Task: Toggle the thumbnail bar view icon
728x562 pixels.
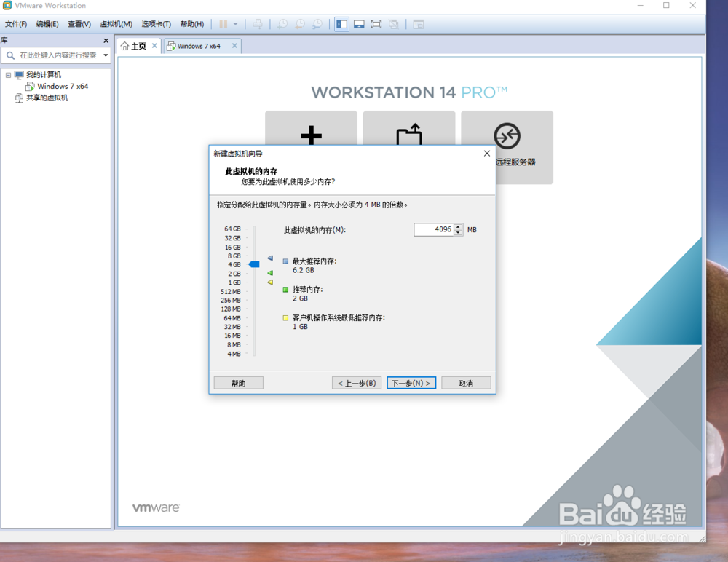Action: pos(359,24)
